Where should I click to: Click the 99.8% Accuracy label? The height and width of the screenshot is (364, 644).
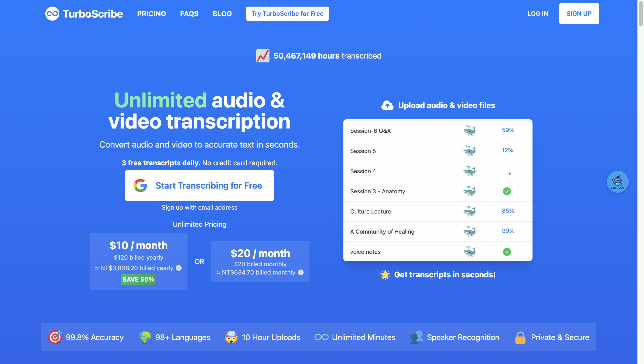click(x=94, y=337)
